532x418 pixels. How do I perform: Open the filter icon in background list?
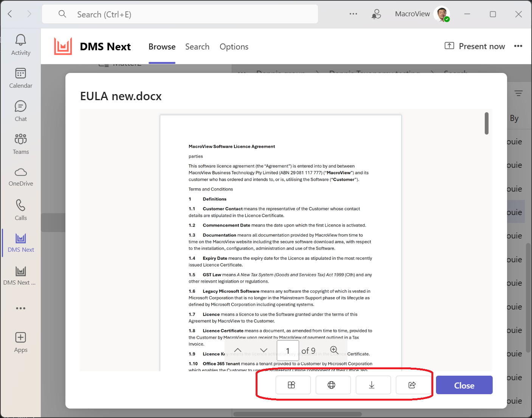(518, 93)
